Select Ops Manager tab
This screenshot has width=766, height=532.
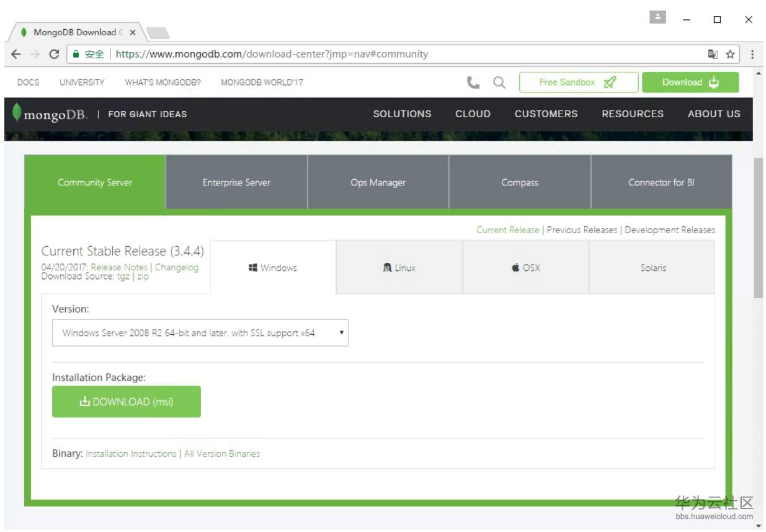tap(378, 182)
